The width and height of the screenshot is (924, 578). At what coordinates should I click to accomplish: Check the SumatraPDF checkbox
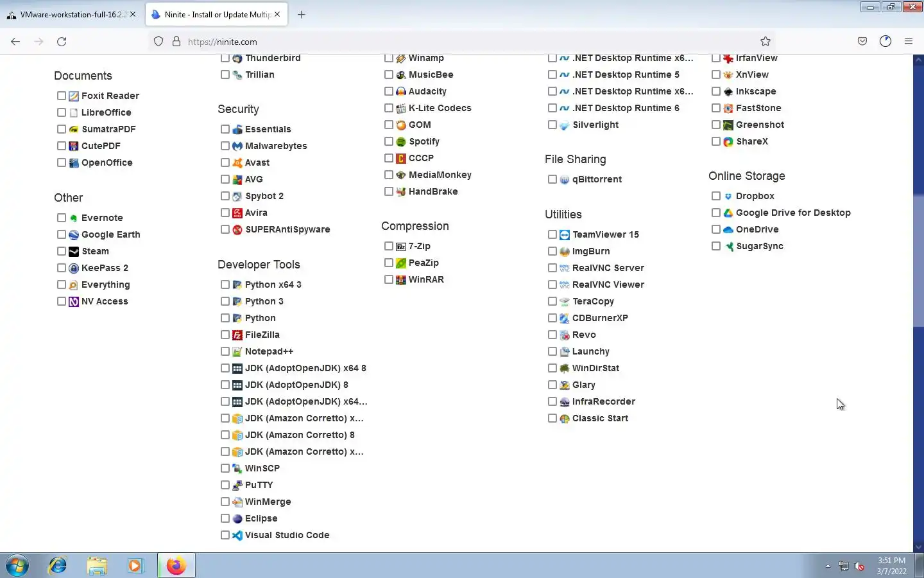pyautogui.click(x=62, y=129)
